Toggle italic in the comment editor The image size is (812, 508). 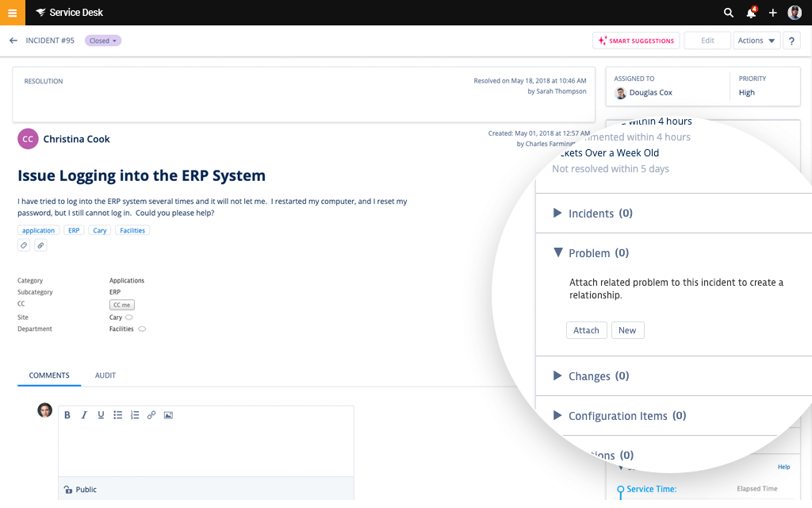(x=84, y=415)
